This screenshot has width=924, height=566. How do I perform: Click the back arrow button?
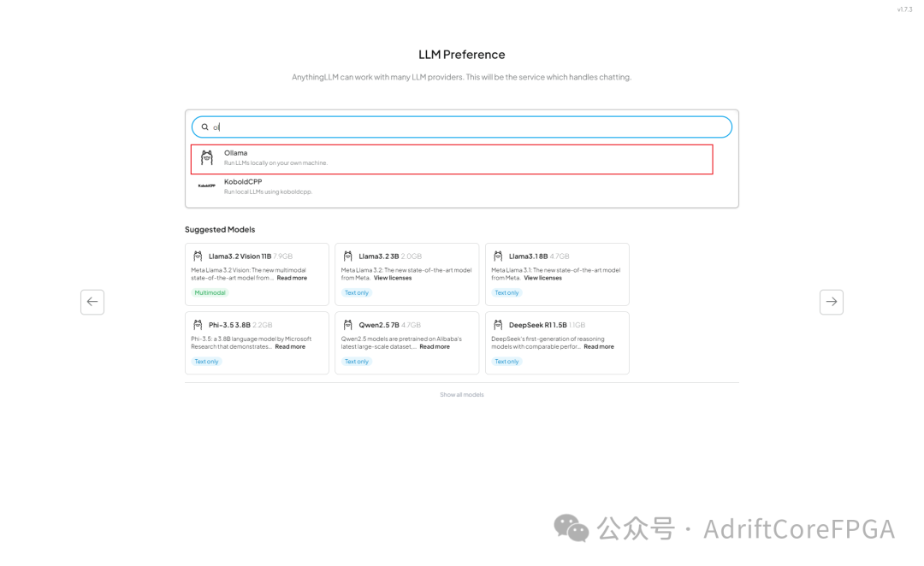pyautogui.click(x=92, y=302)
